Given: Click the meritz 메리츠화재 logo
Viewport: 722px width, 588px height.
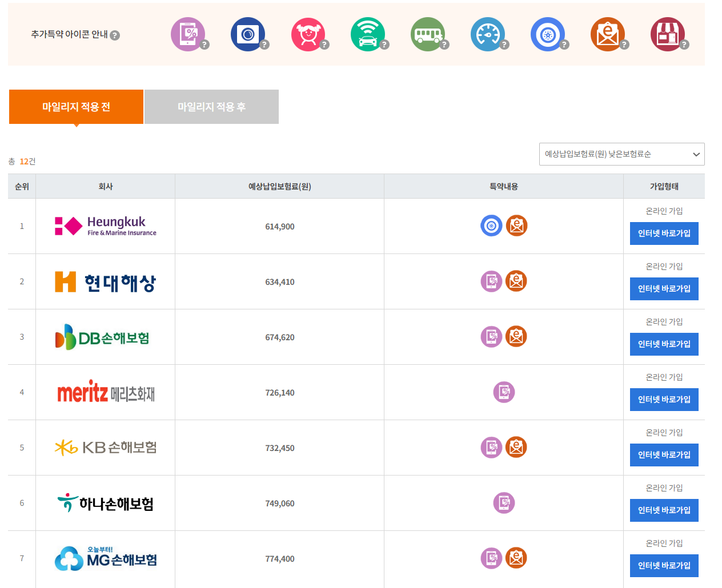Looking at the screenshot, I should click(x=106, y=392).
